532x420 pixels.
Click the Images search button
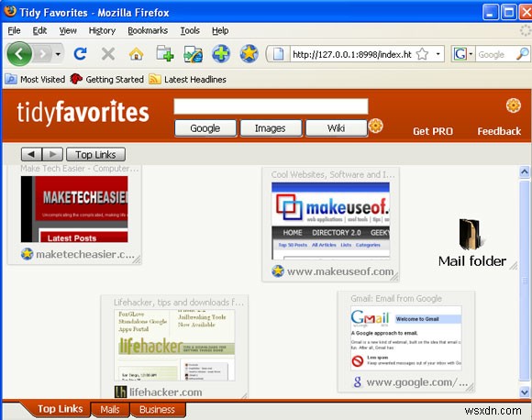[x=271, y=128]
